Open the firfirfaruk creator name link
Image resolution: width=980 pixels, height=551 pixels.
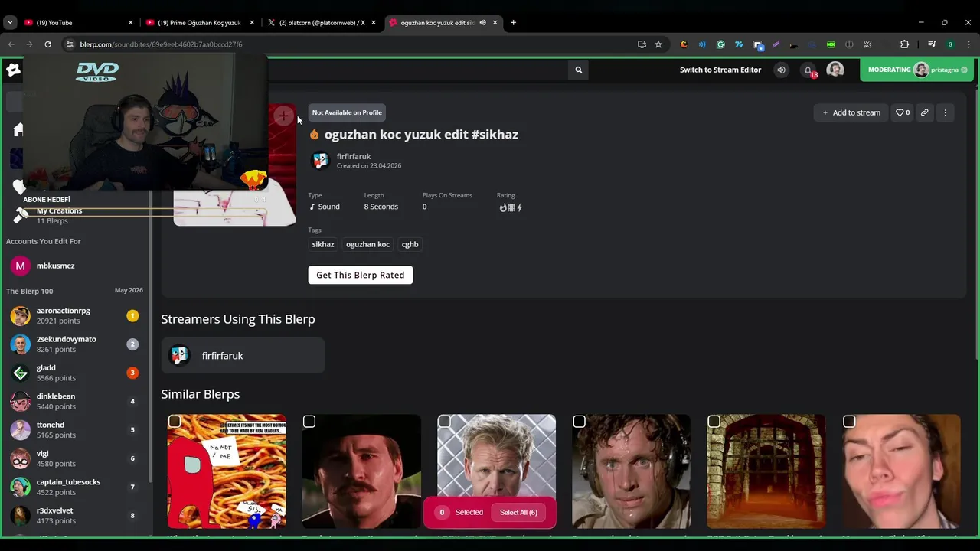354,156
